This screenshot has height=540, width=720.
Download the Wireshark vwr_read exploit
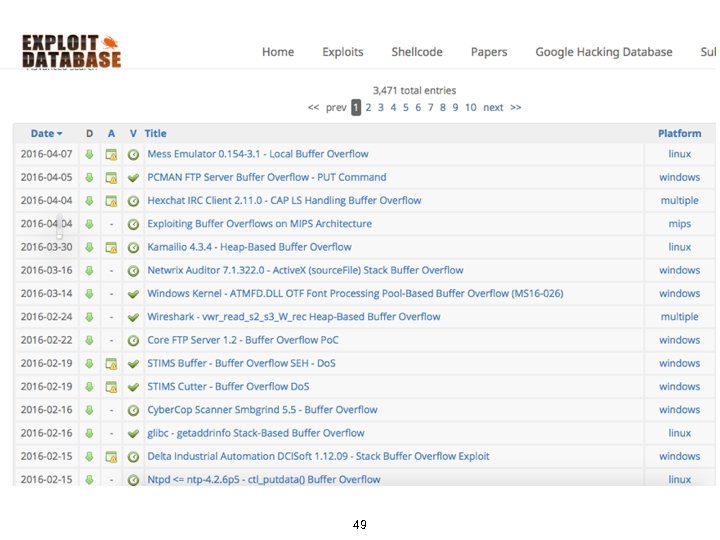(x=89, y=317)
